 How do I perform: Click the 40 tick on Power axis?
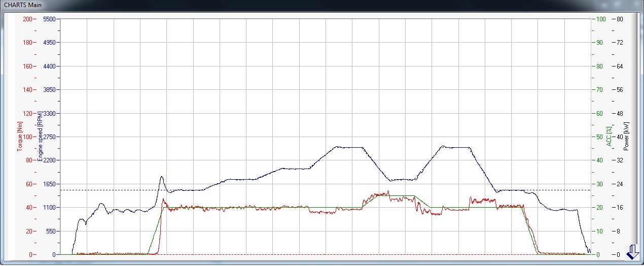pyautogui.click(x=619, y=137)
